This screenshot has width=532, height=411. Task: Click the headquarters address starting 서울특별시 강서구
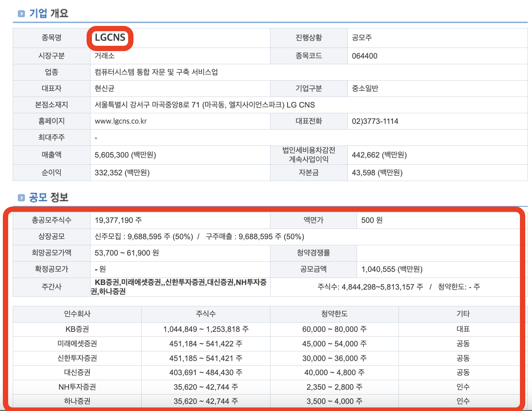point(205,105)
